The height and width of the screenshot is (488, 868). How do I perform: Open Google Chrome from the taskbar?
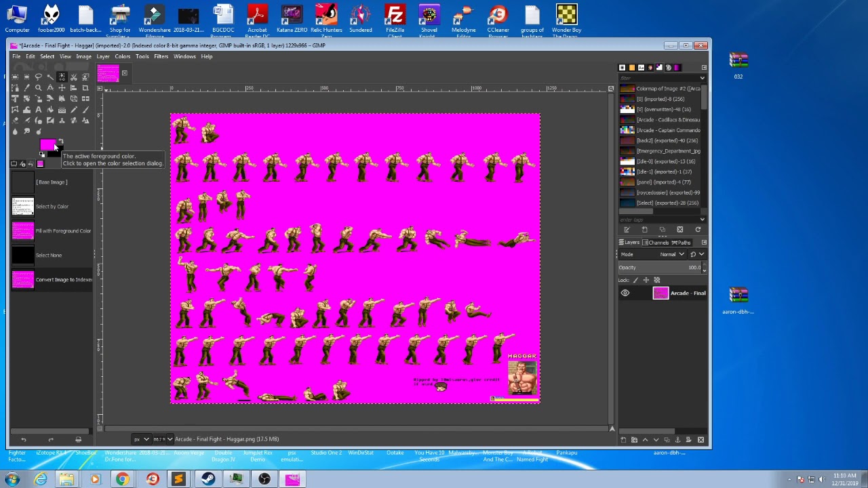click(122, 479)
